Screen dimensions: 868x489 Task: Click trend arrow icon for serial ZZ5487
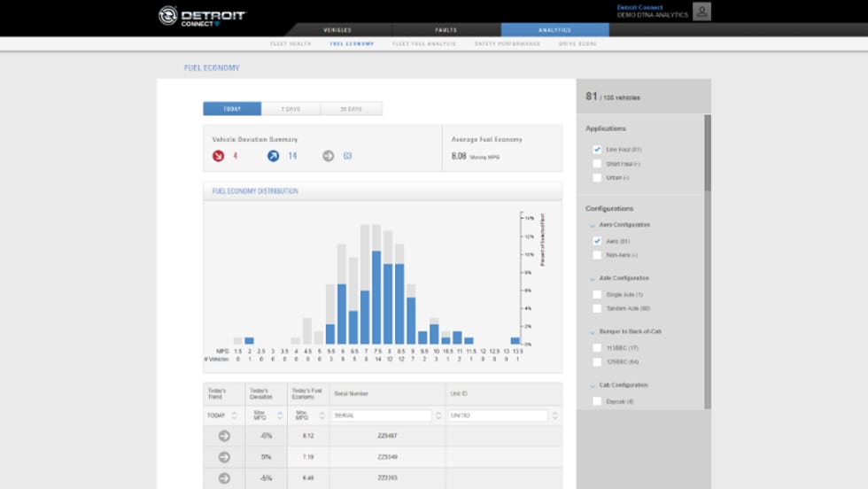(224, 436)
